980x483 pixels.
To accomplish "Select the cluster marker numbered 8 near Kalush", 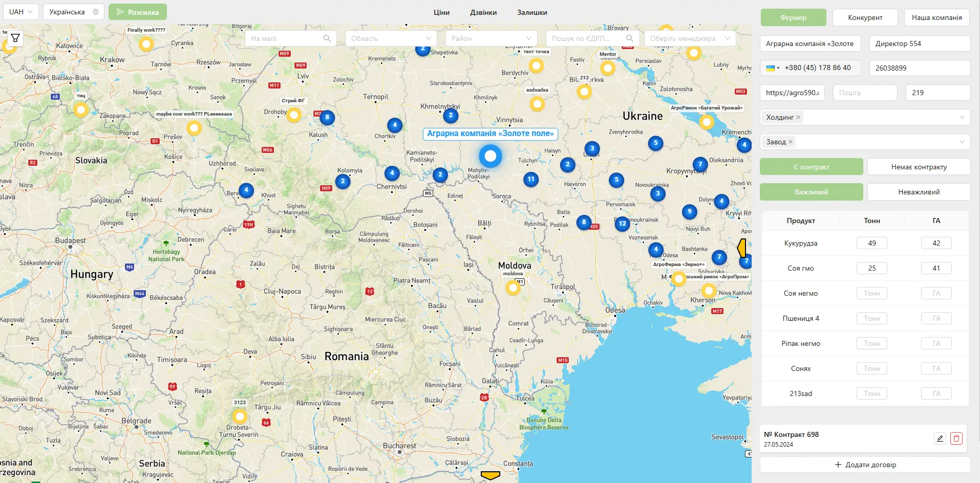I will [327, 117].
